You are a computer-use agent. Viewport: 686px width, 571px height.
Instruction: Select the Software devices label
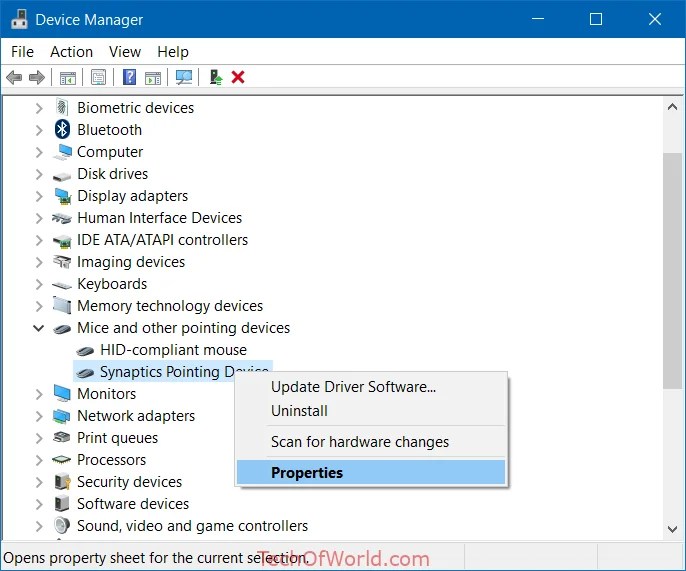(x=133, y=504)
